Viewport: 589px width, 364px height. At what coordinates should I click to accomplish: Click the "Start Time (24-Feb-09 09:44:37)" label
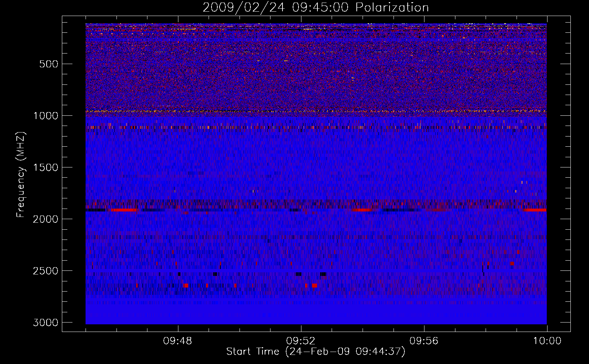click(x=316, y=352)
